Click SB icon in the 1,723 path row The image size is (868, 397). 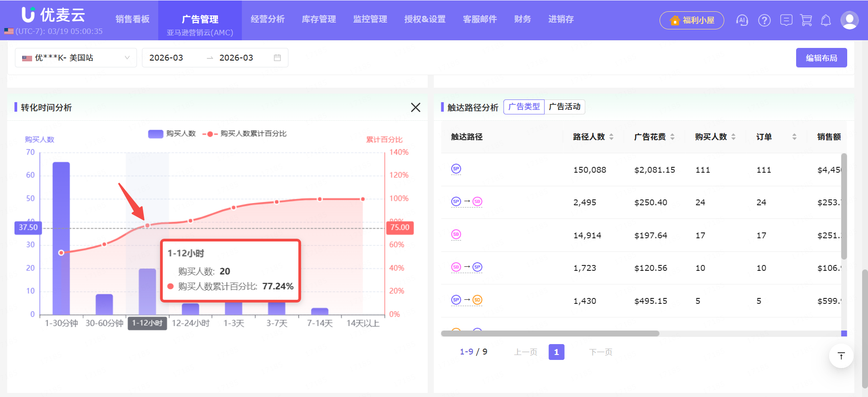point(456,267)
